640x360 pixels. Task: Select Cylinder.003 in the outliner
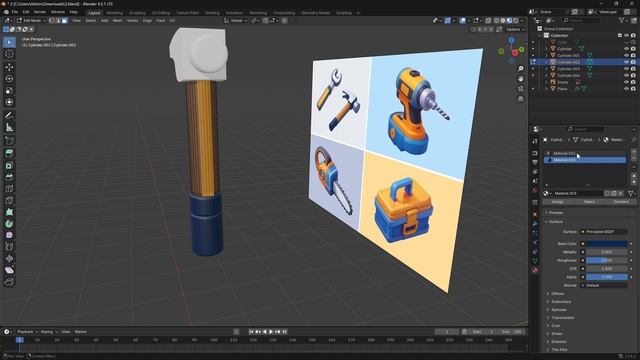[568, 69]
